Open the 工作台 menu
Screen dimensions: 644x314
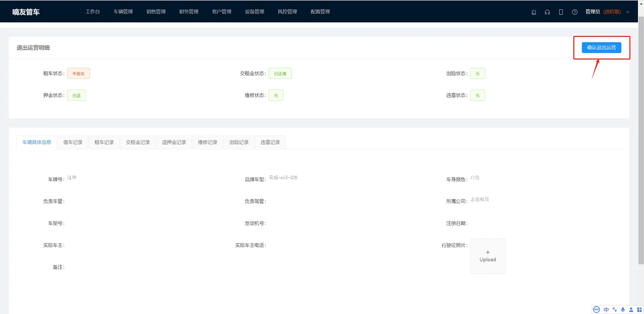pyautogui.click(x=93, y=12)
